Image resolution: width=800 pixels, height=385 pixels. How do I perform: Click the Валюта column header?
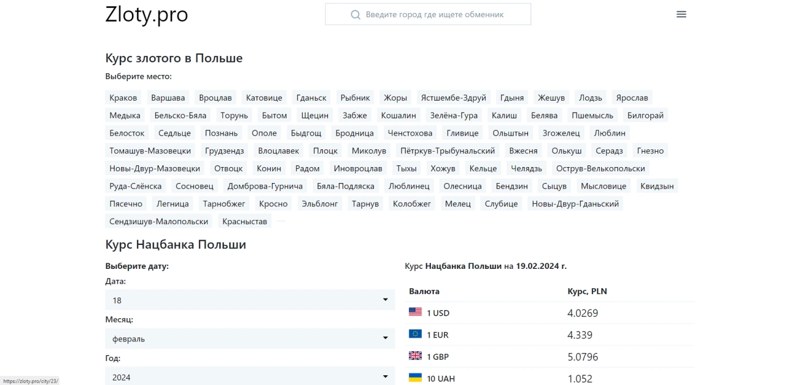[424, 291]
